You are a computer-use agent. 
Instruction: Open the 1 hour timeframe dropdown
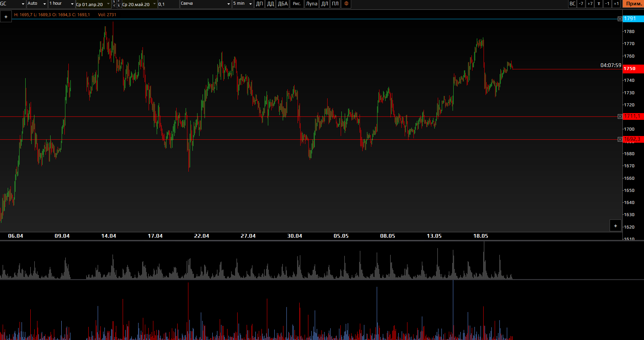click(x=61, y=4)
